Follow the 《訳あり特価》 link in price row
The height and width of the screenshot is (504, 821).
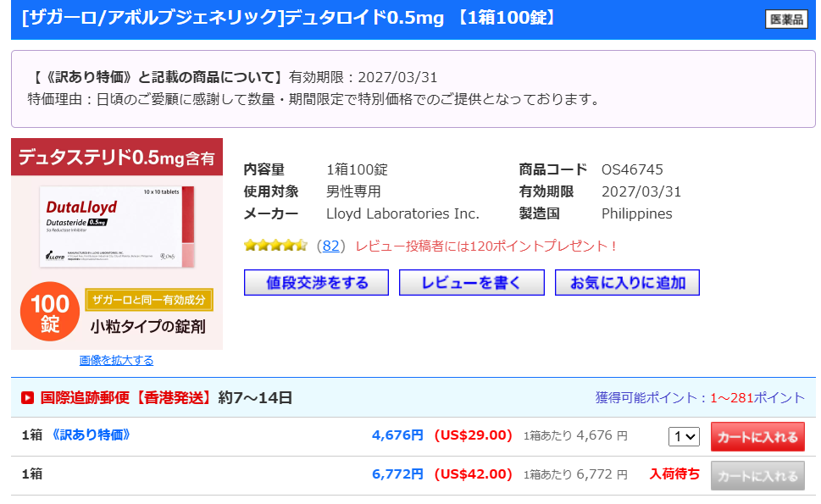coord(91,435)
